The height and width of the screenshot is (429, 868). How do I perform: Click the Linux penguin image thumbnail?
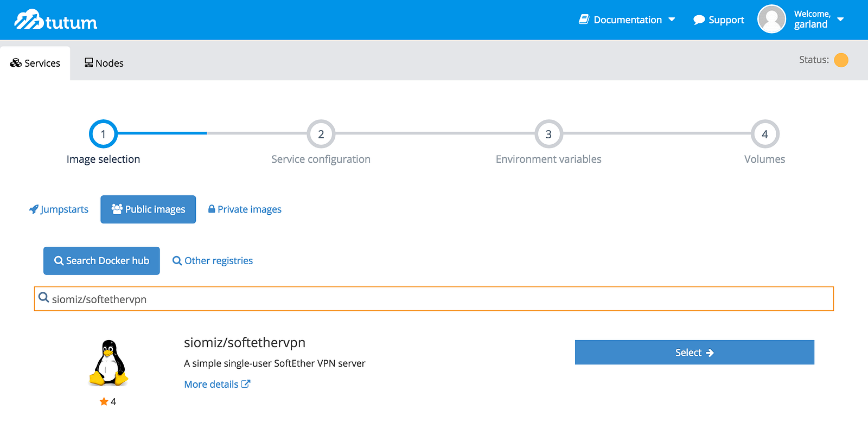click(x=108, y=363)
